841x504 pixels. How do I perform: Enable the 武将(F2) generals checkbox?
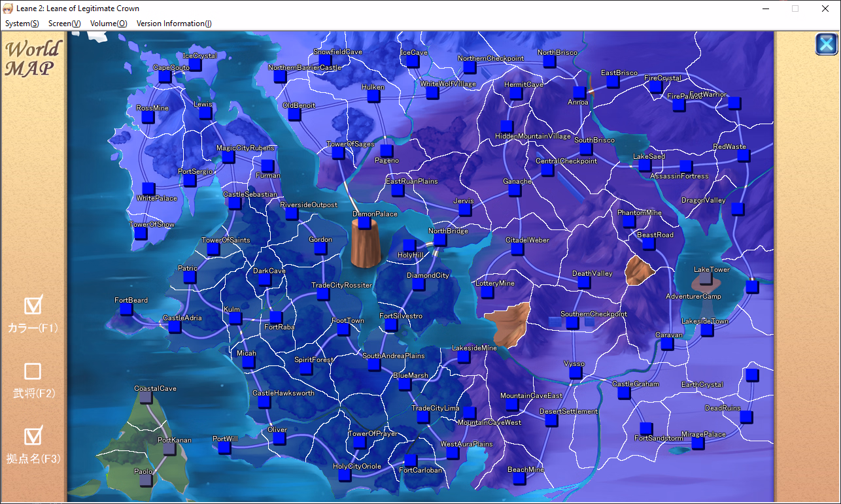33,371
